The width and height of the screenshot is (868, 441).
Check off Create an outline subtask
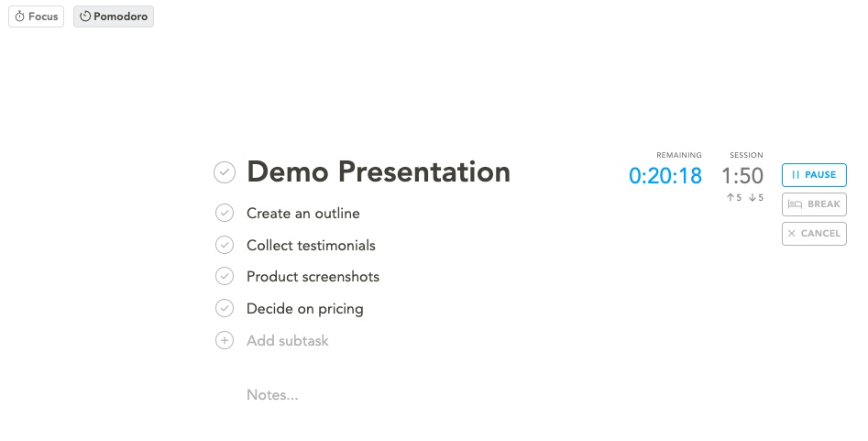tap(225, 213)
